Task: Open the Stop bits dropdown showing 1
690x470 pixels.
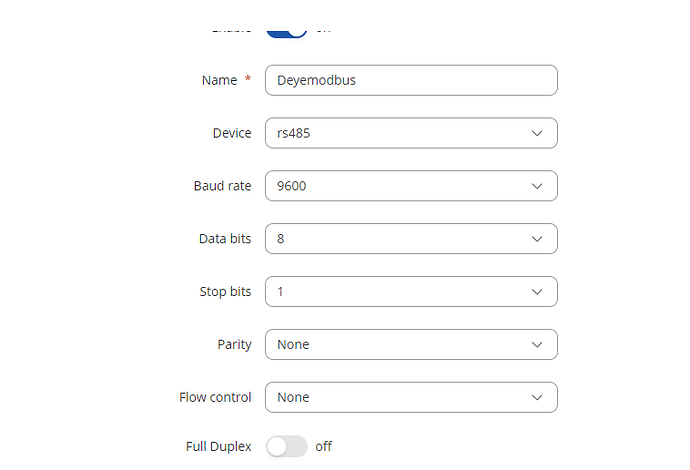Action: [x=411, y=291]
